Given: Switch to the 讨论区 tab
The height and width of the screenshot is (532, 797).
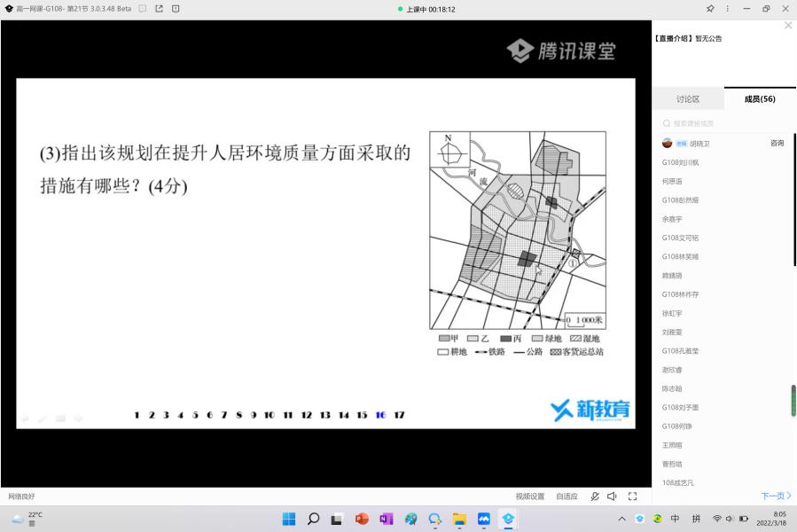Looking at the screenshot, I should [688, 99].
